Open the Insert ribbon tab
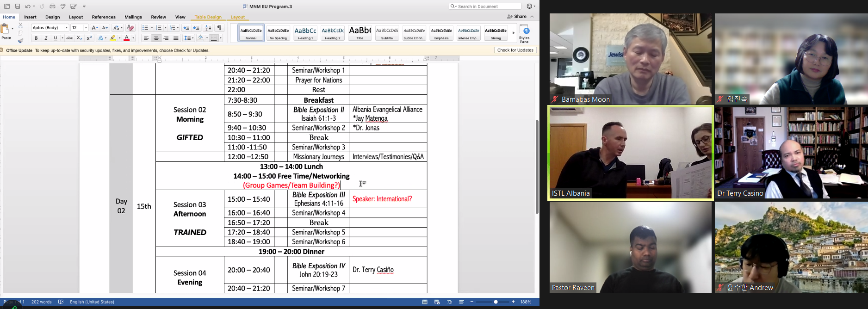 pyautogui.click(x=30, y=17)
